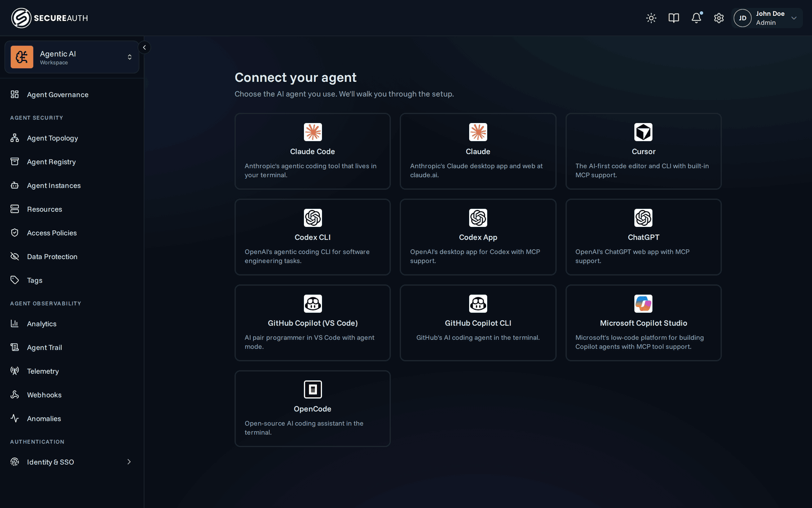Click the AGENT SECURITY section label
This screenshot has height=508, width=812.
37,118
